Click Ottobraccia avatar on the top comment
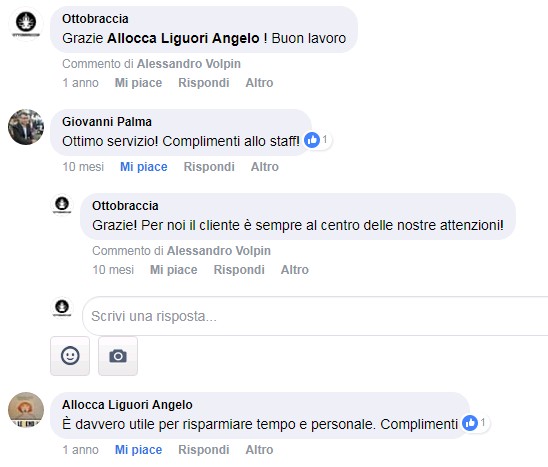The height and width of the screenshot is (467, 548). pyautogui.click(x=26, y=23)
